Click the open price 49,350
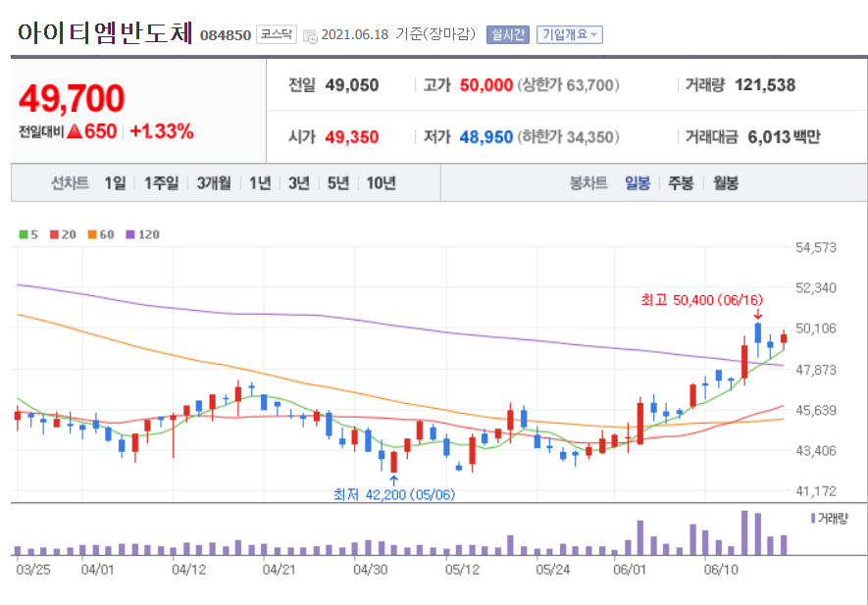Screen dimensions: 868x605 click(x=351, y=136)
